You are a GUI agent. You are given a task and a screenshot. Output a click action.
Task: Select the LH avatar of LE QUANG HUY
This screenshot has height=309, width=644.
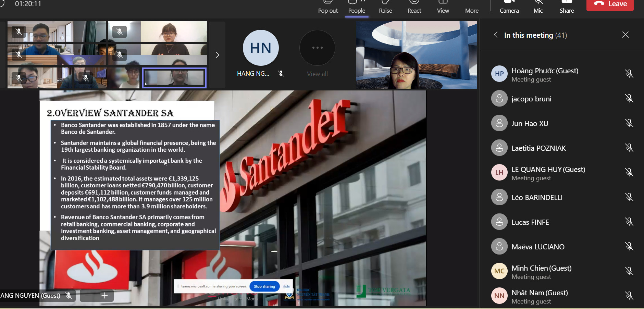pos(499,172)
